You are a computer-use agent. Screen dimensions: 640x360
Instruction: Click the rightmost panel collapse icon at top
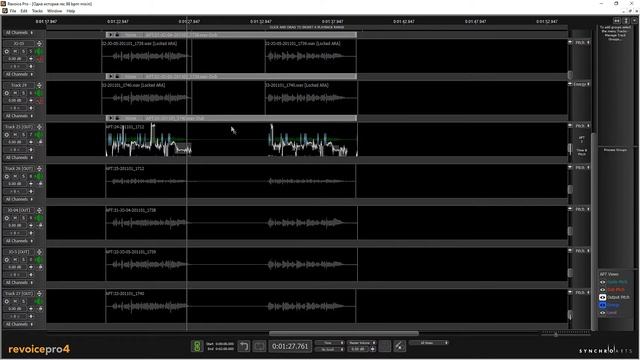coord(634,20)
